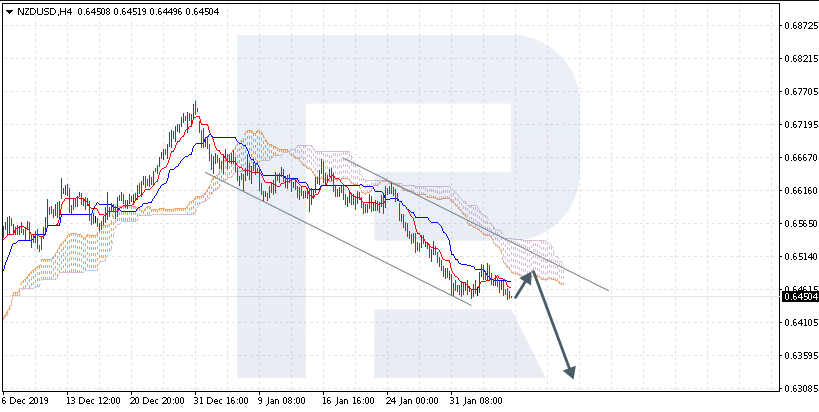819x412 pixels.
Task: Click the current price tag 0.64504
Action: [x=797, y=297]
